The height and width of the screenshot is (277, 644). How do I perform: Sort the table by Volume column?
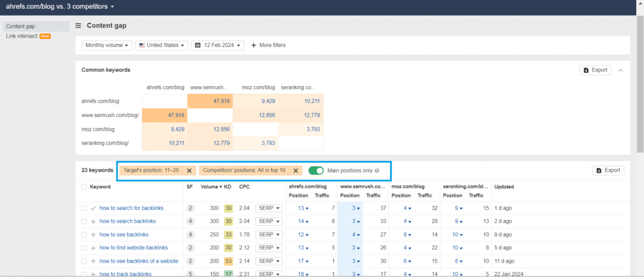(211, 187)
